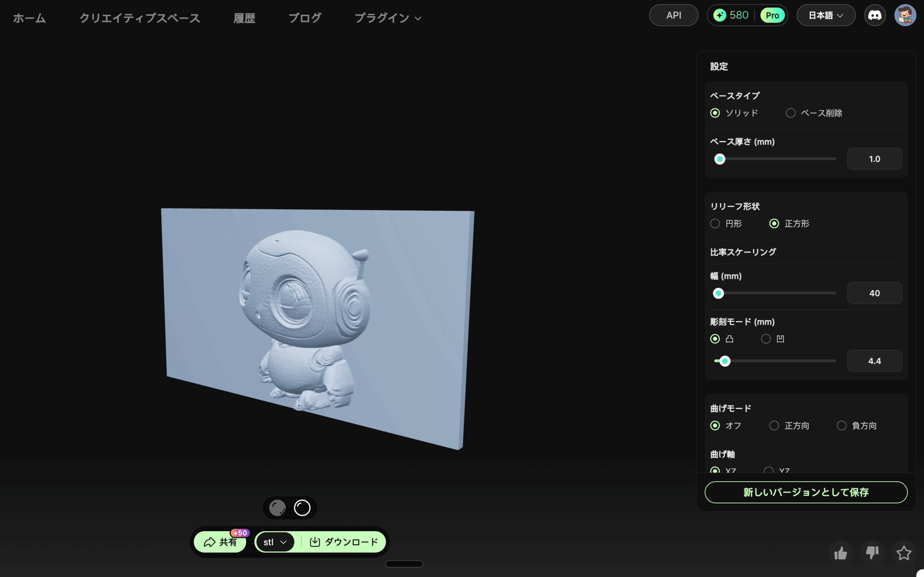Click the ダウンロード button
The width and height of the screenshot is (924, 577).
pos(344,542)
